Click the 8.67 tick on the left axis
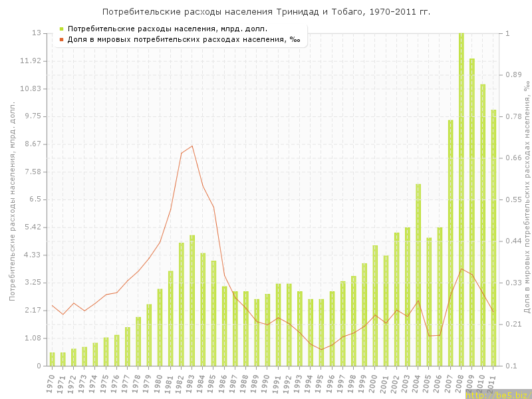Viewport: 532px width, 399px height. tap(31, 144)
